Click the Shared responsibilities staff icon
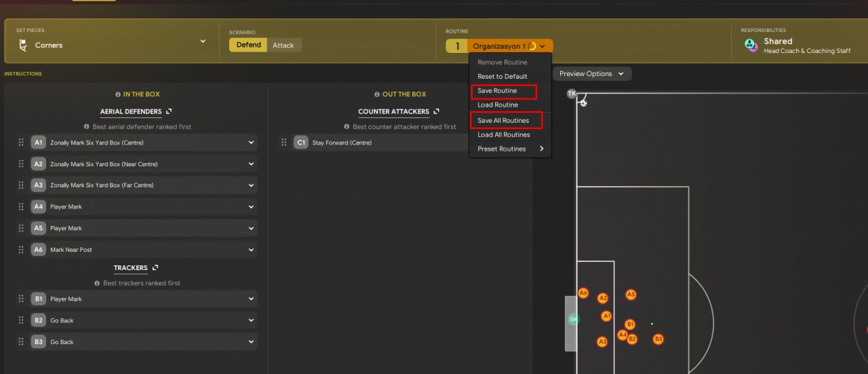This screenshot has height=374, width=868. tap(750, 45)
